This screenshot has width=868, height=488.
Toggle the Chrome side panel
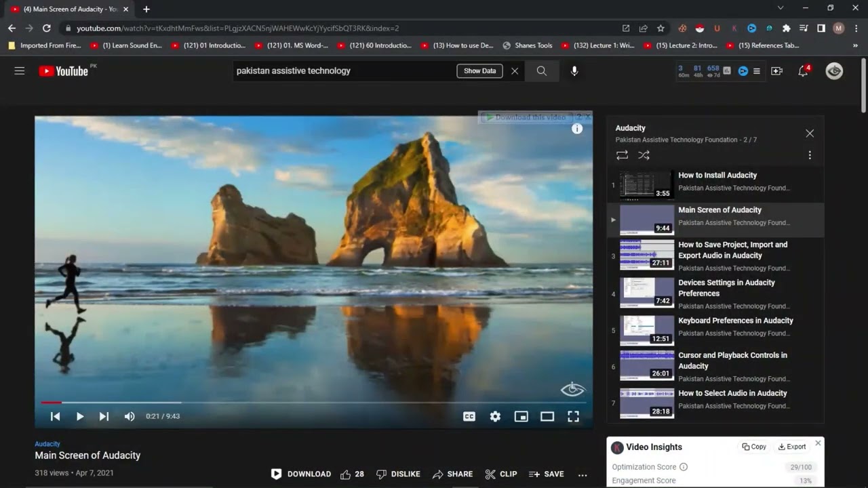tap(821, 28)
